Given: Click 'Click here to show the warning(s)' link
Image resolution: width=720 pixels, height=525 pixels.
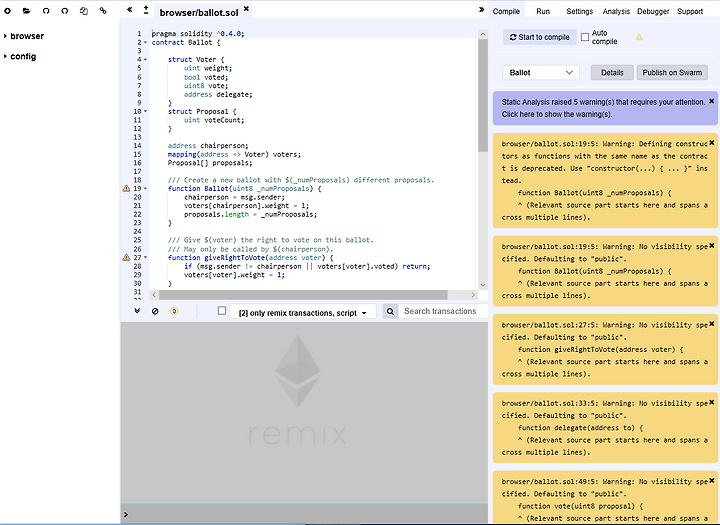Looking at the screenshot, I should pyautogui.click(x=557, y=114).
